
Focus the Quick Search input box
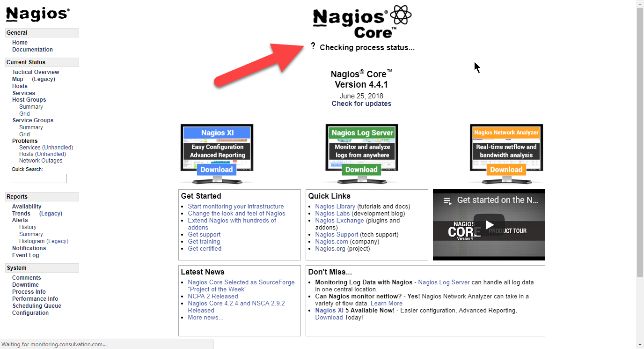tap(39, 178)
